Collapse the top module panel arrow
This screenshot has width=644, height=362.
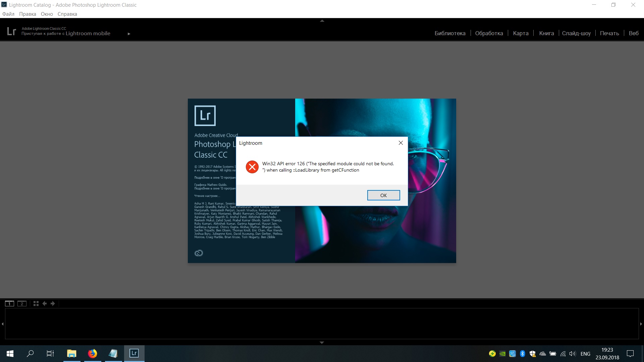[x=322, y=21]
